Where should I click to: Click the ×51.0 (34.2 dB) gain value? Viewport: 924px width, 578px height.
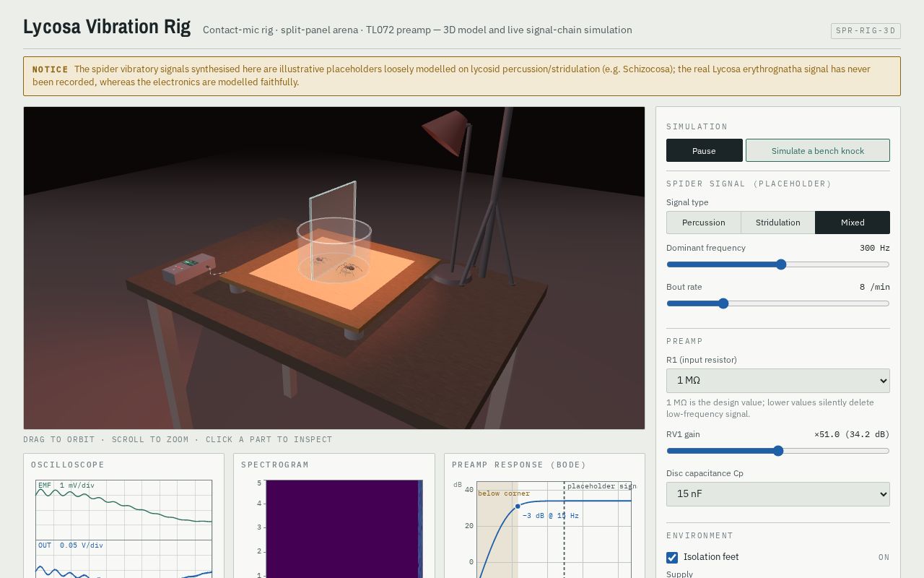click(852, 434)
